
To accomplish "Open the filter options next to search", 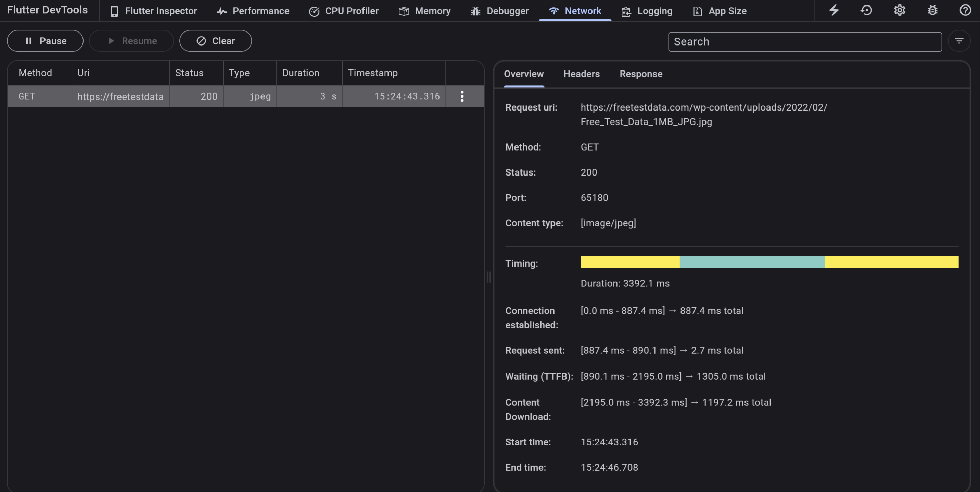I will (960, 41).
